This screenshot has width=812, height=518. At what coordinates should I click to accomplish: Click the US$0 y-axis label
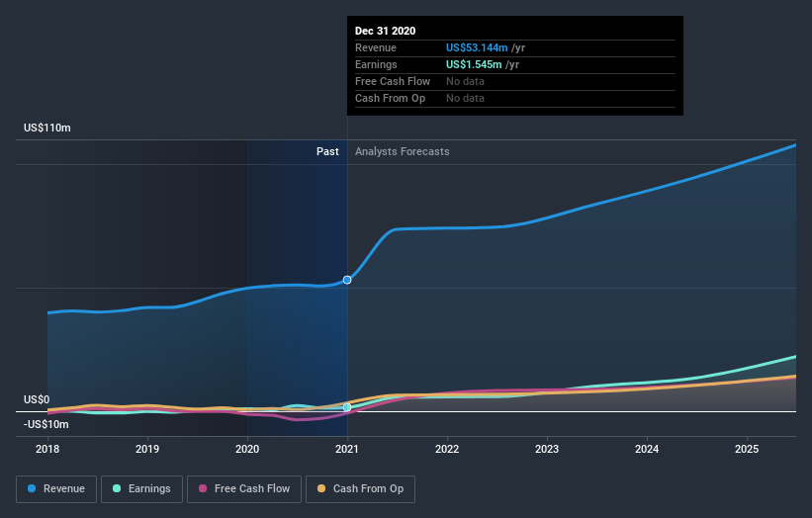click(x=37, y=400)
